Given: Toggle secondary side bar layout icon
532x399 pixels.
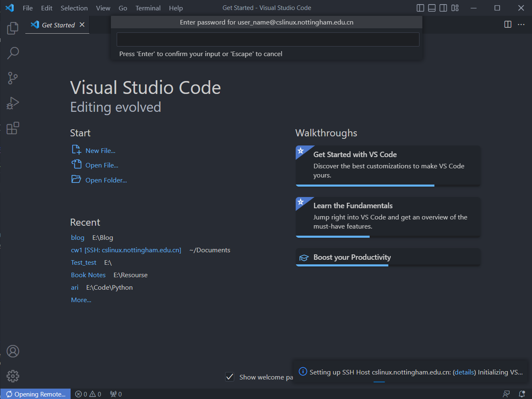Looking at the screenshot, I should coord(444,8).
